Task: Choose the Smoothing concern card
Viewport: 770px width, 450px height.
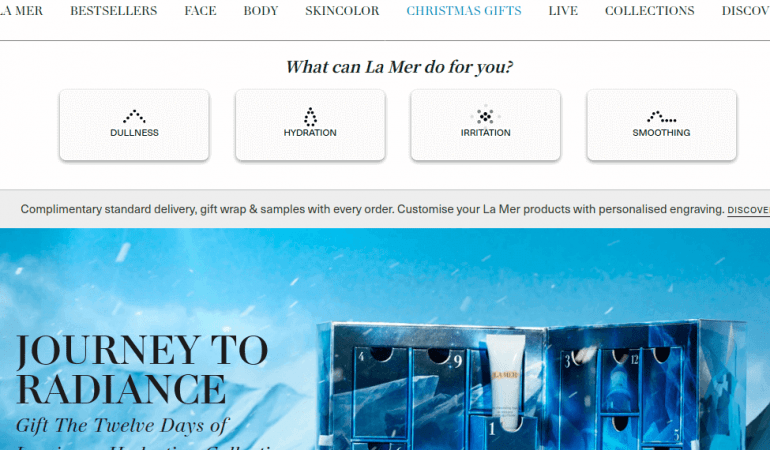Action: (x=661, y=125)
